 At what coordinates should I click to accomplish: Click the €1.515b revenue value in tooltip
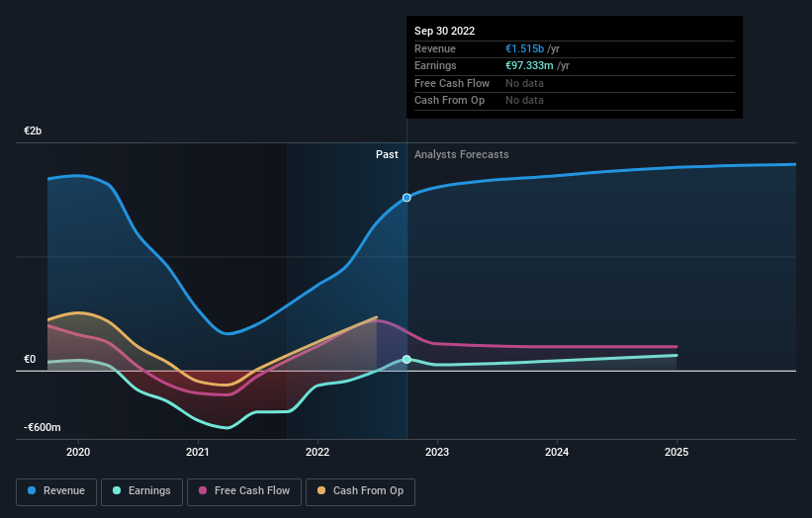click(524, 48)
